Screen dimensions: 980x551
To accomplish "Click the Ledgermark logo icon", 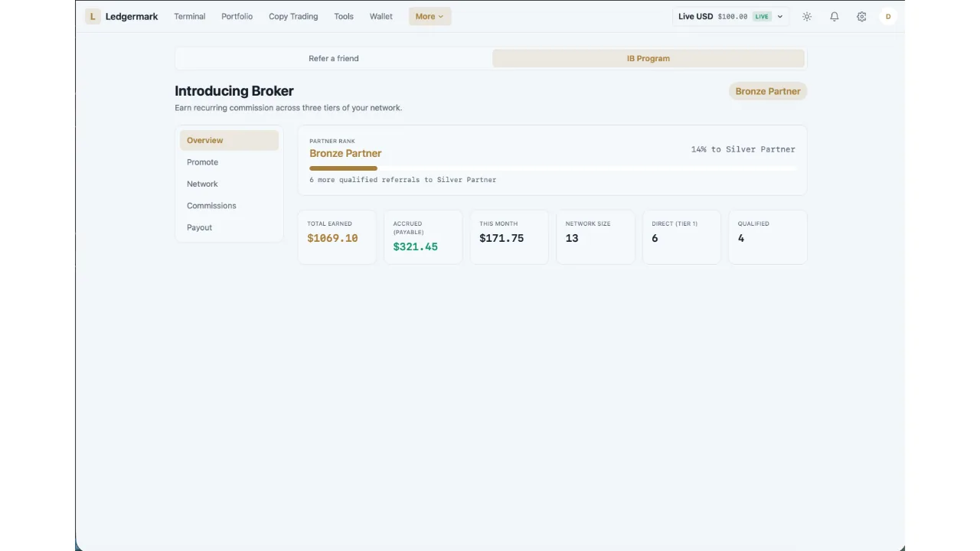I will (93, 16).
